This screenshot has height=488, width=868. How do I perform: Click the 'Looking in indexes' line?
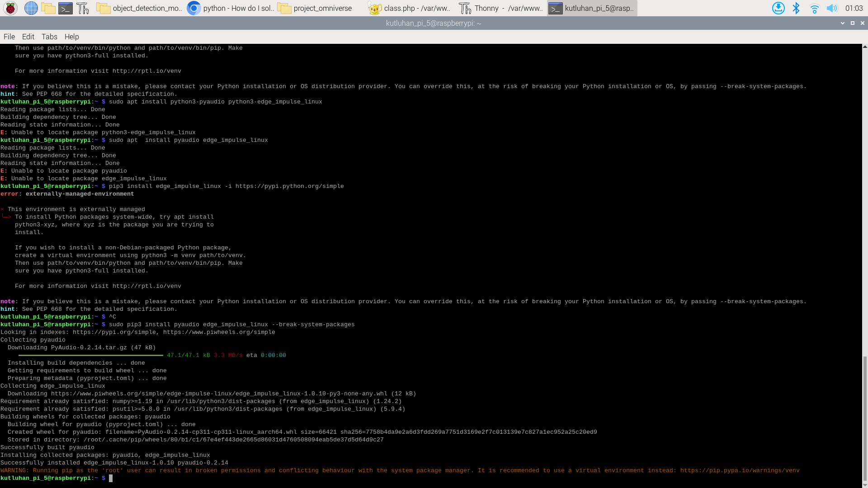138,332
